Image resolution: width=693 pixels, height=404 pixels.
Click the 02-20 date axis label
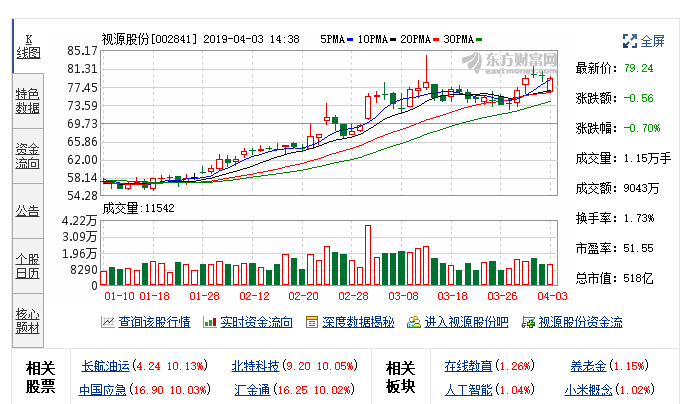303,296
